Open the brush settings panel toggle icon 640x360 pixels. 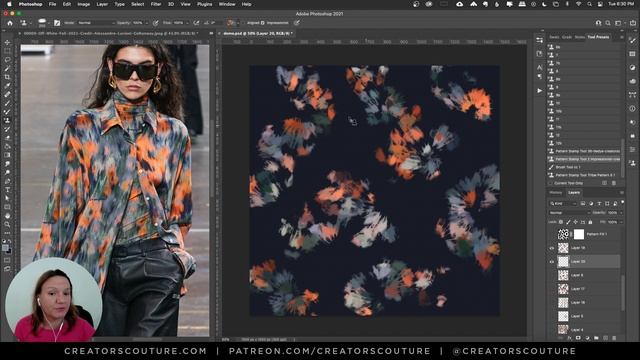pos(57,23)
